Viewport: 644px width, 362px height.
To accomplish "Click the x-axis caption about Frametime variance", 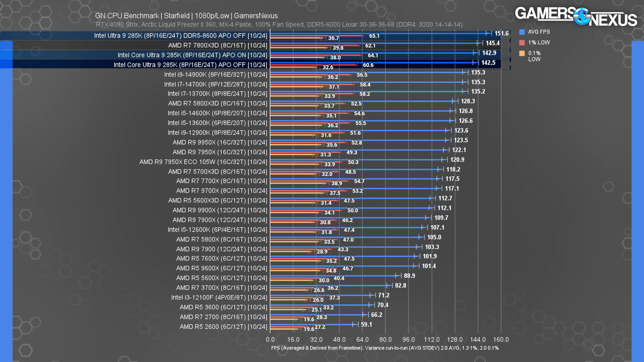I will pos(385,348).
